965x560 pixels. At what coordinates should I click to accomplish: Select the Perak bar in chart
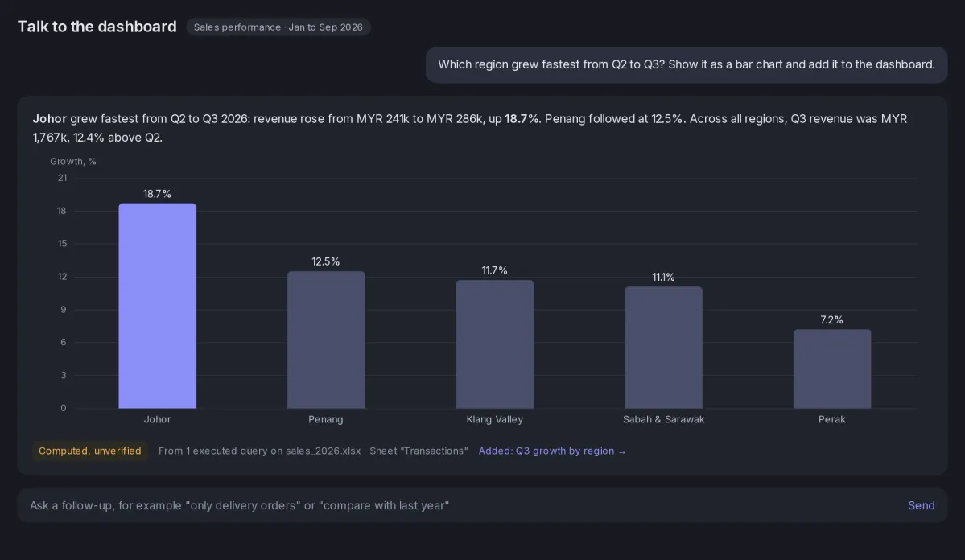point(832,369)
